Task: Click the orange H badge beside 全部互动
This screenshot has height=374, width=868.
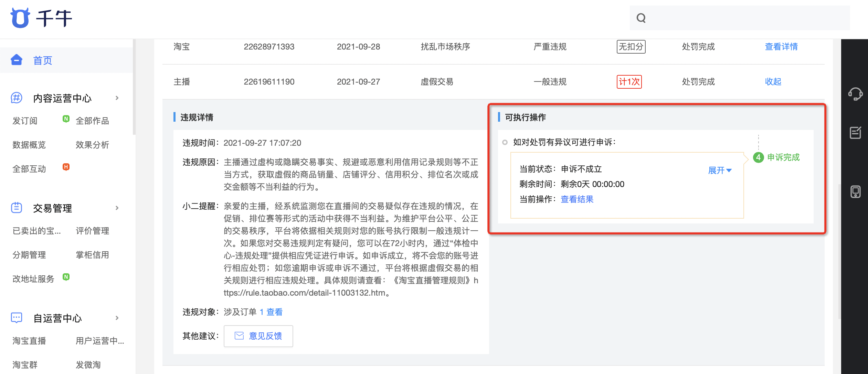Action: coord(66,167)
